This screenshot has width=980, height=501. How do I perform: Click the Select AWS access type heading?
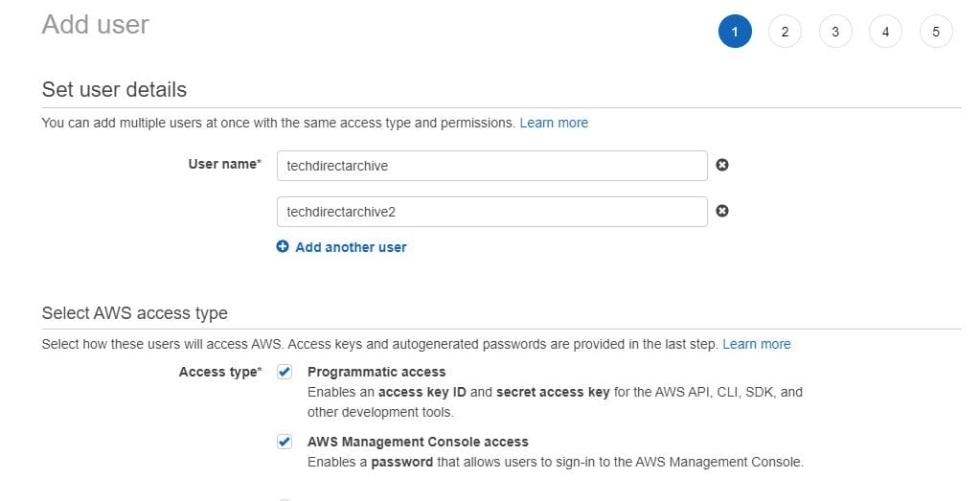click(x=135, y=313)
